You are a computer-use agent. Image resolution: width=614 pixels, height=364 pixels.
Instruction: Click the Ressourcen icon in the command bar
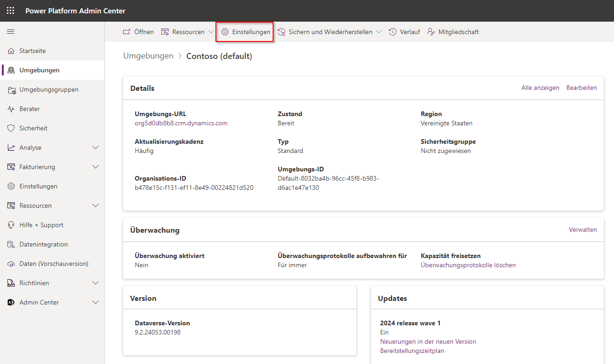(165, 32)
